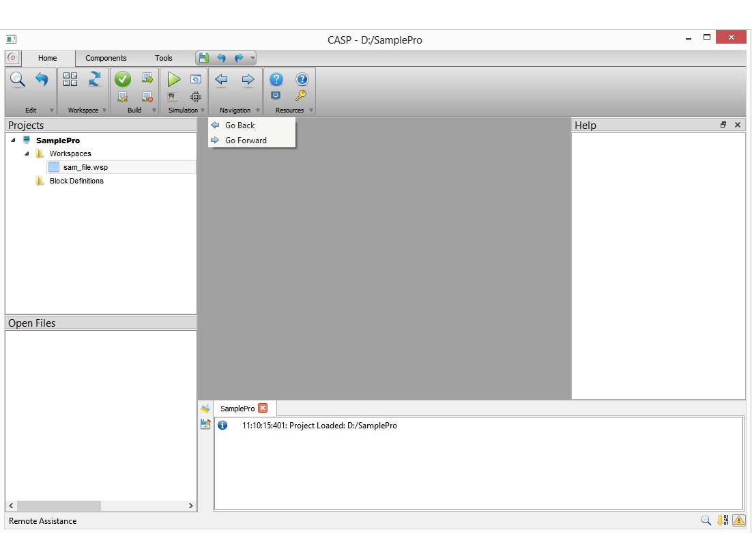Select Go Forward from the Navigation menu

(x=246, y=141)
